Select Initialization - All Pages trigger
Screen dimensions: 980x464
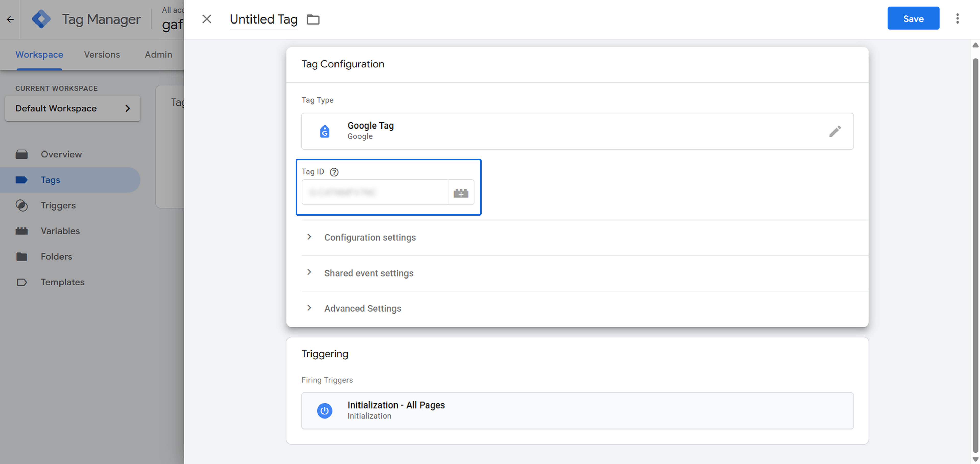point(577,411)
